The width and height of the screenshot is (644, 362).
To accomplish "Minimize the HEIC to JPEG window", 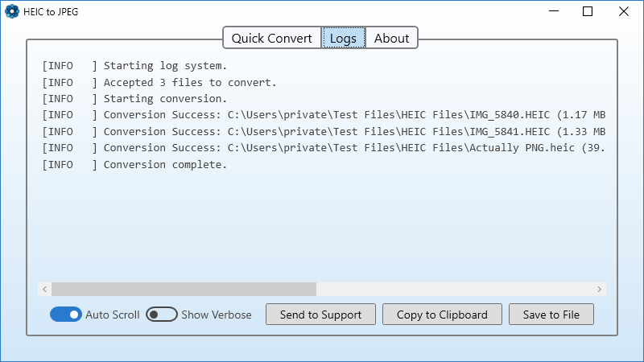I will (x=555, y=12).
